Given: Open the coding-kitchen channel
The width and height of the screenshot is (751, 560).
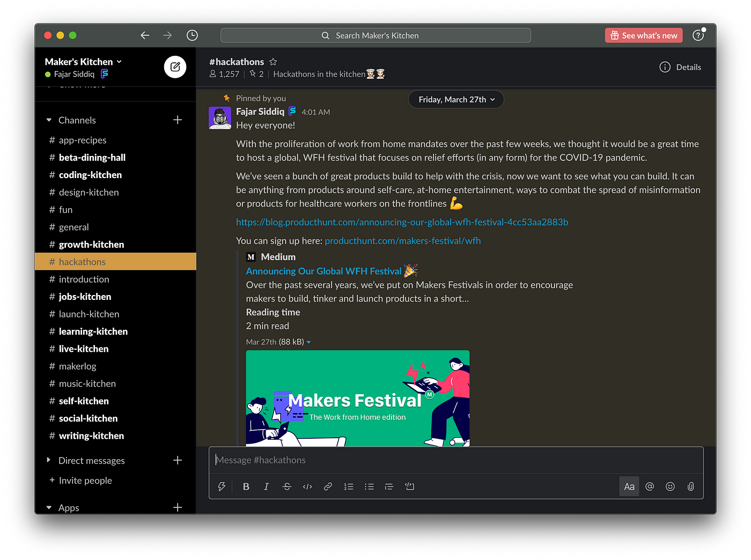Looking at the screenshot, I should [115, 175].
